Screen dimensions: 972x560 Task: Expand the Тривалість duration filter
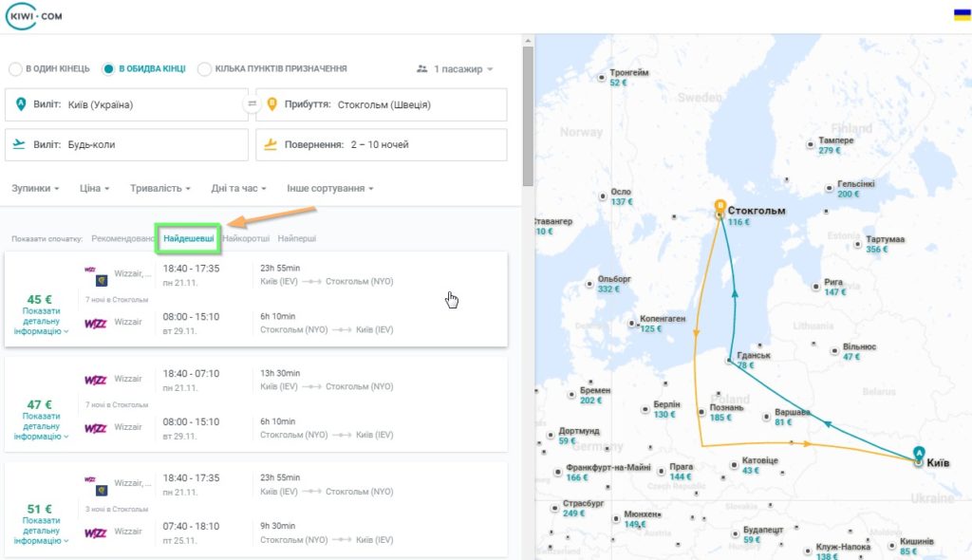(159, 188)
